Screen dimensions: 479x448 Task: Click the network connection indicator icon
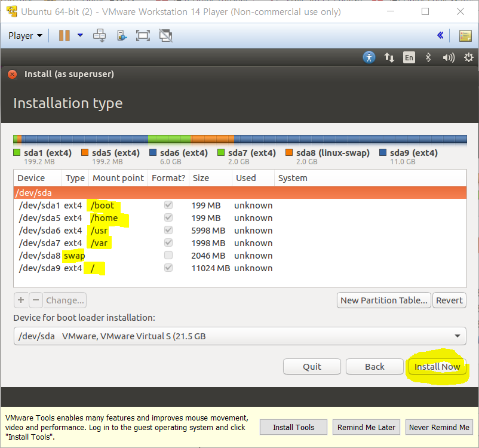389,57
